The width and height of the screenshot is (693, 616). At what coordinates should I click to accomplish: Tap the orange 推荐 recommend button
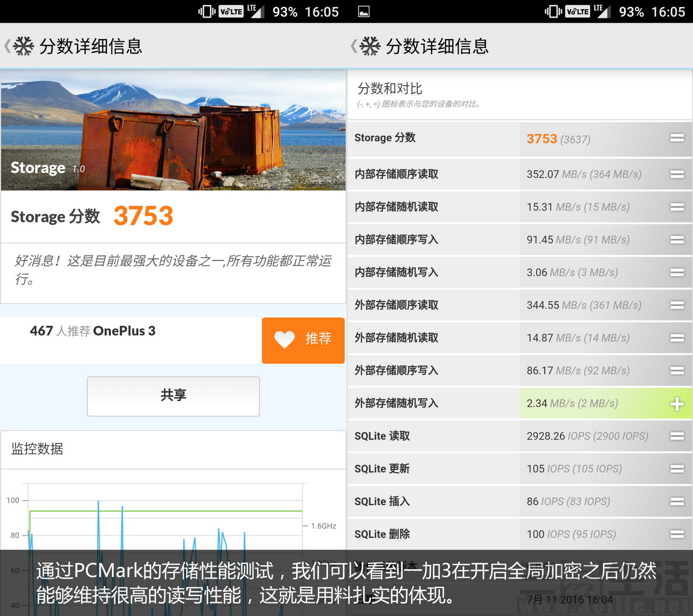coord(303,340)
